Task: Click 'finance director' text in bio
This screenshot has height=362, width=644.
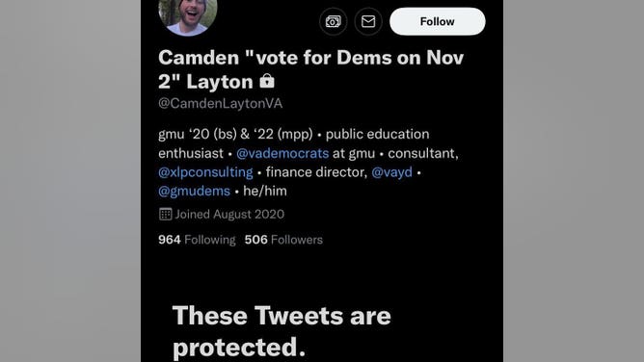Action: pos(316,172)
